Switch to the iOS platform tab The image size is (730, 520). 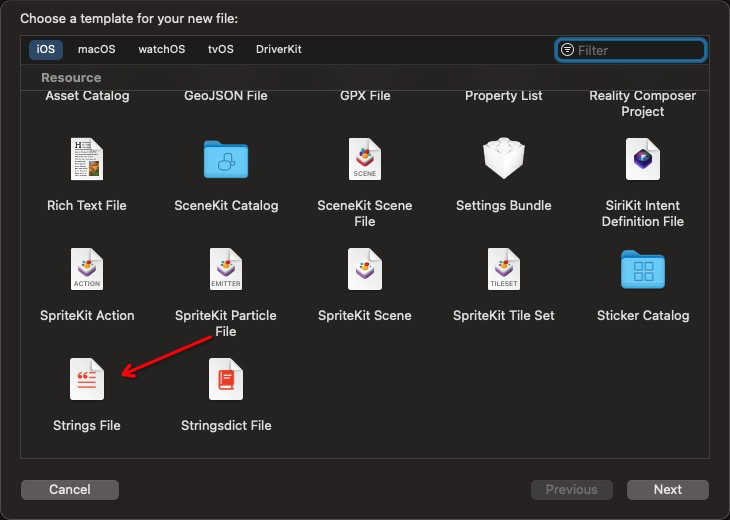point(46,49)
